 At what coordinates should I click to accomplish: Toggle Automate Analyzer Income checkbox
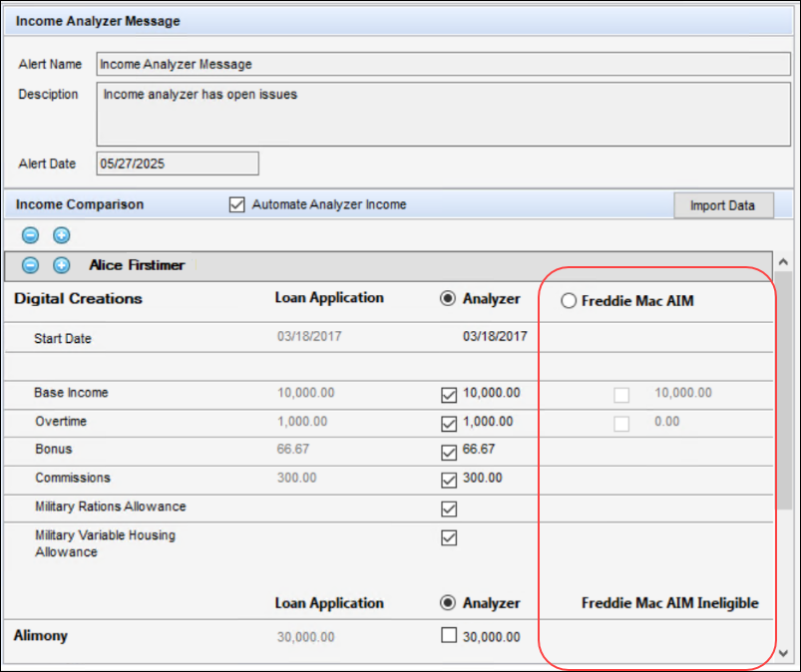point(236,204)
